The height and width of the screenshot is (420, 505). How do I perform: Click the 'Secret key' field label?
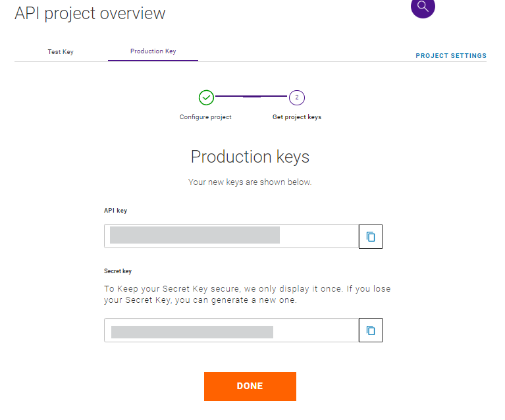tap(118, 271)
